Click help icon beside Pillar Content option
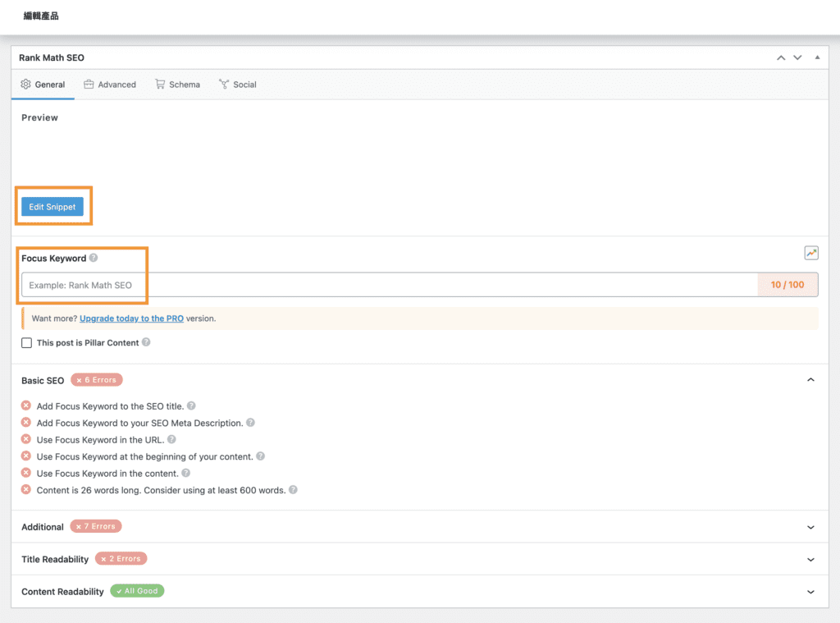Screen dimensions: 840x623 point(146,342)
